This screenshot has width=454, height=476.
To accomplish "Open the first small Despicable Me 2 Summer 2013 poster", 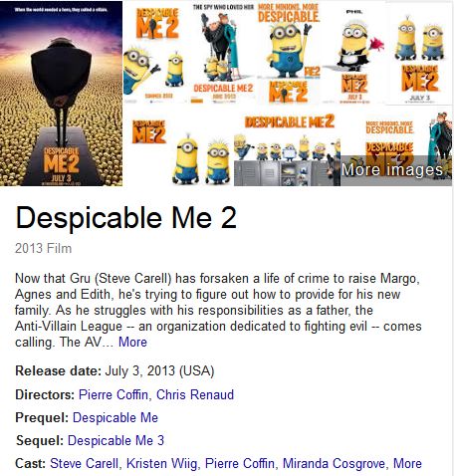I will click(x=156, y=53).
